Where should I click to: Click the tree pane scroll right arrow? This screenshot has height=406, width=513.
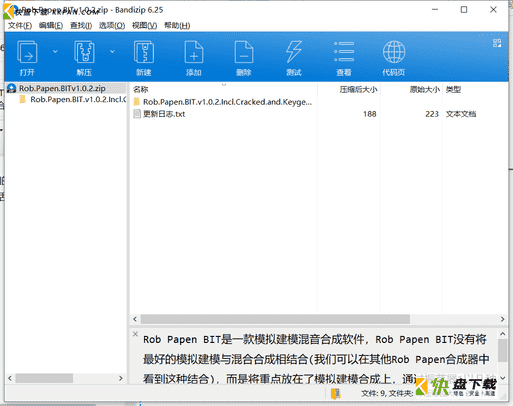[x=121, y=378]
